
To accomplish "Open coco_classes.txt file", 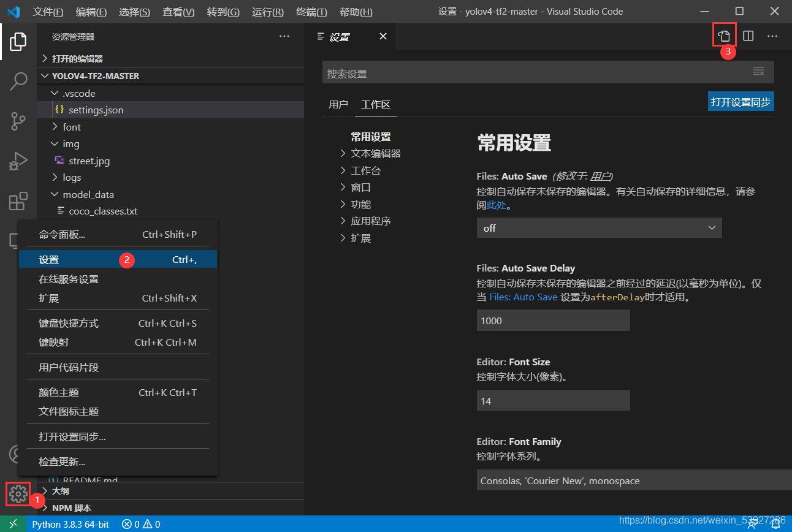I will [170, 211].
